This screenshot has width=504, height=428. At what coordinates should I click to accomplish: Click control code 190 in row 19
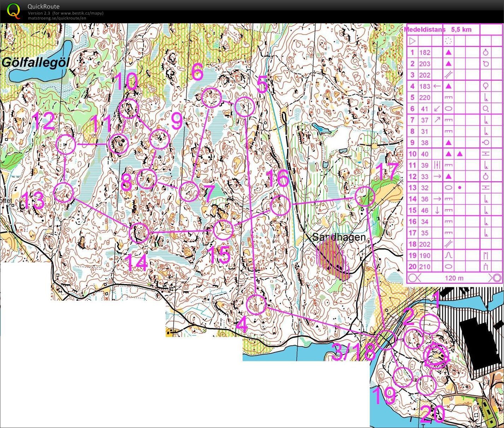coord(425,255)
